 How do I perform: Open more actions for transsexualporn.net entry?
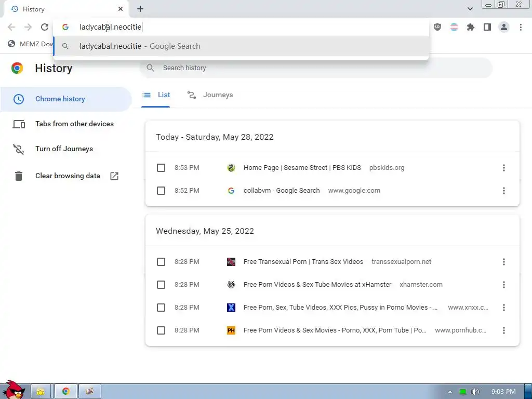coord(504,262)
